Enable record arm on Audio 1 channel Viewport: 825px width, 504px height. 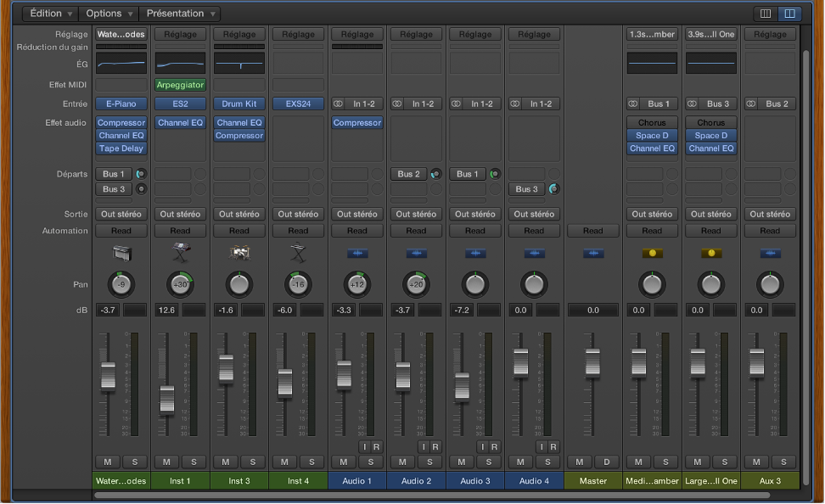point(378,446)
